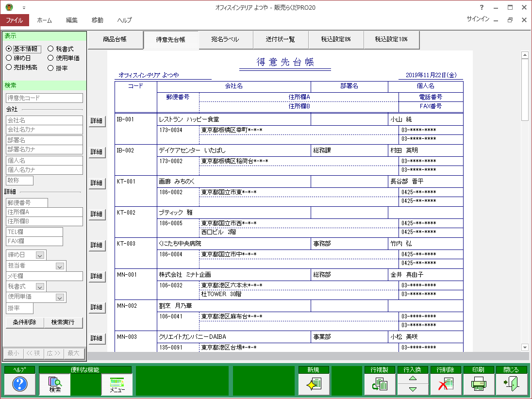Print the ledger with the 印刷 printer icon
Screen dimensions: 532x399
[479, 384]
